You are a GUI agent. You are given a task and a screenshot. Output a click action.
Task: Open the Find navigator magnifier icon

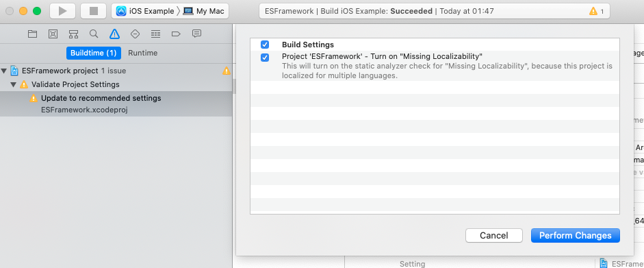pyautogui.click(x=94, y=34)
